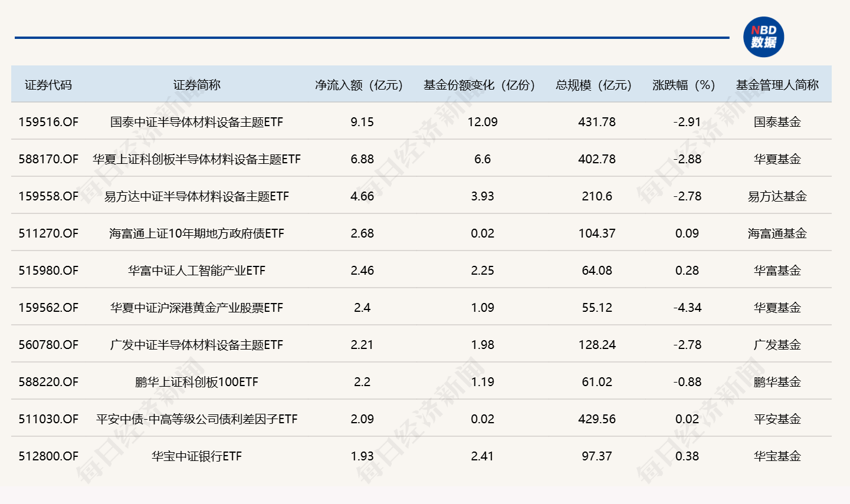Select code 588220.OF
This screenshot has height=504, width=850.
(x=48, y=382)
